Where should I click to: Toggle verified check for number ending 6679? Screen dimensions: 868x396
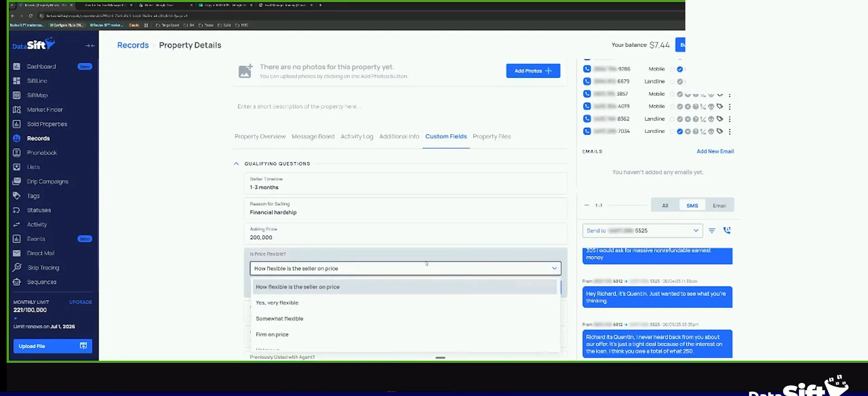coord(680,82)
